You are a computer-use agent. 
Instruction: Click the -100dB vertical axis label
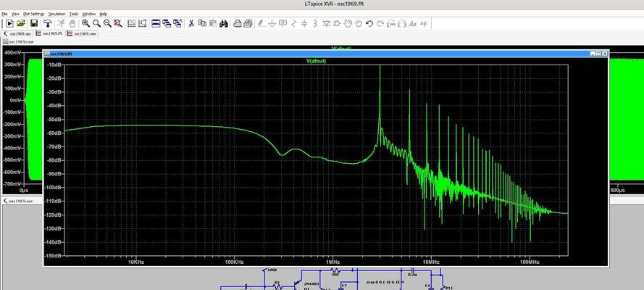(x=54, y=187)
